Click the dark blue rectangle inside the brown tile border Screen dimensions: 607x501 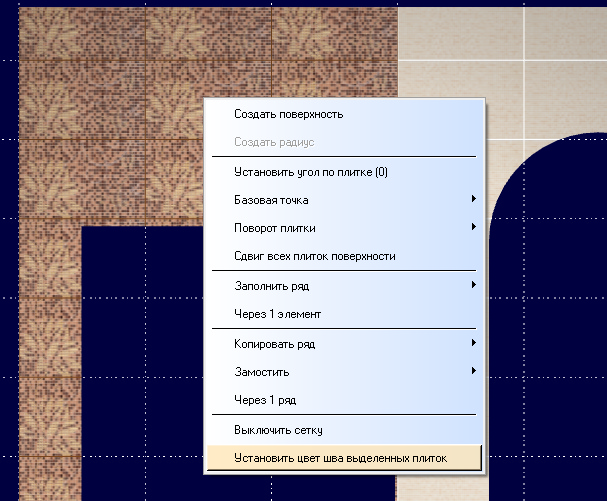coord(140,350)
